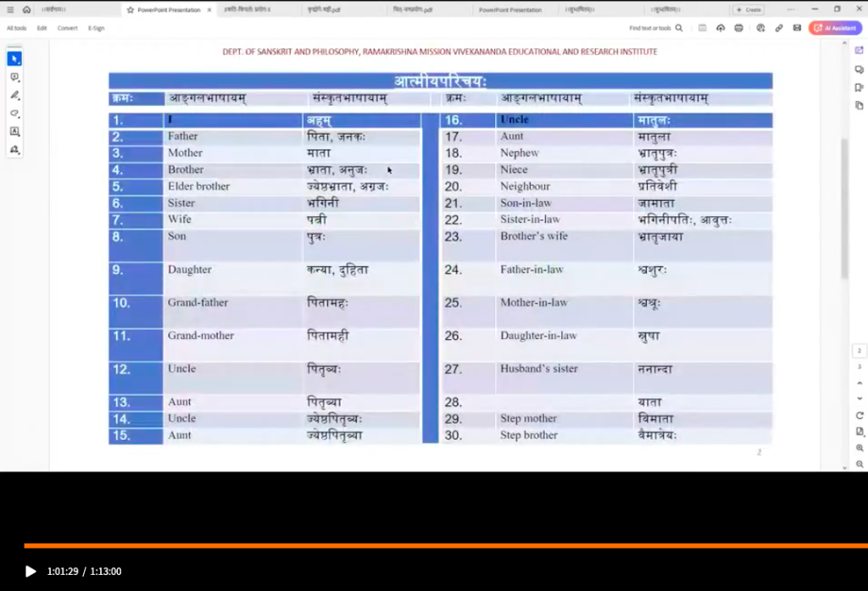The width and height of the screenshot is (868, 591).
Task: Click the print icon in toolbar
Action: [738, 28]
